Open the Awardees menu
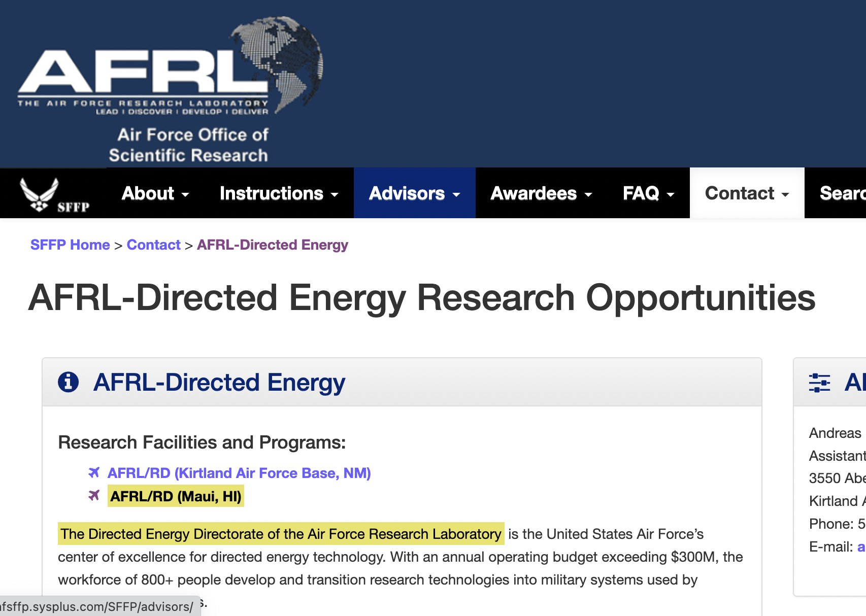This screenshot has height=616, width=866. (541, 193)
